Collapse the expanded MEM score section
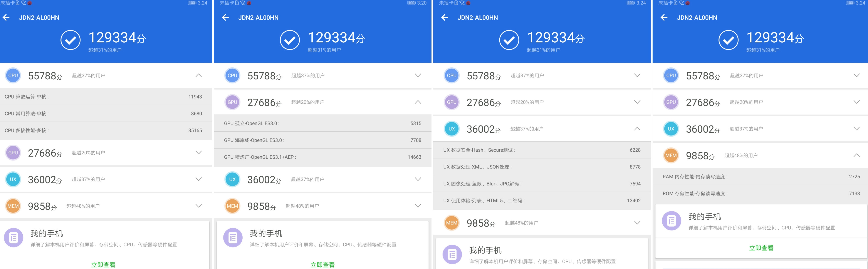The image size is (868, 269). [x=856, y=155]
